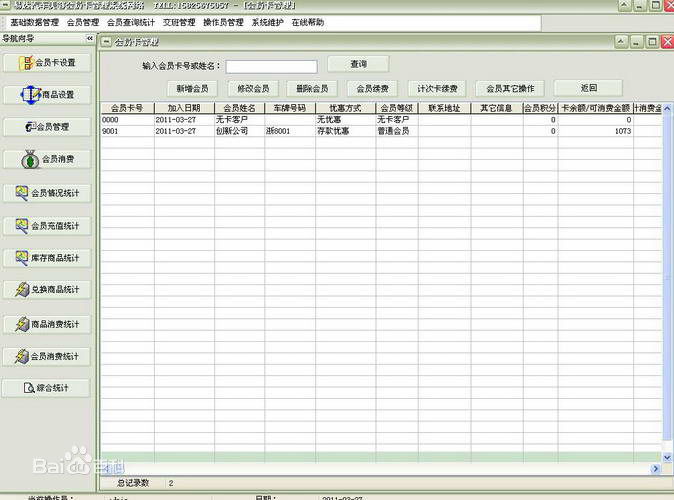Image resolution: width=674 pixels, height=500 pixels.
Task: Click the 修改会员 button
Action: (253, 89)
